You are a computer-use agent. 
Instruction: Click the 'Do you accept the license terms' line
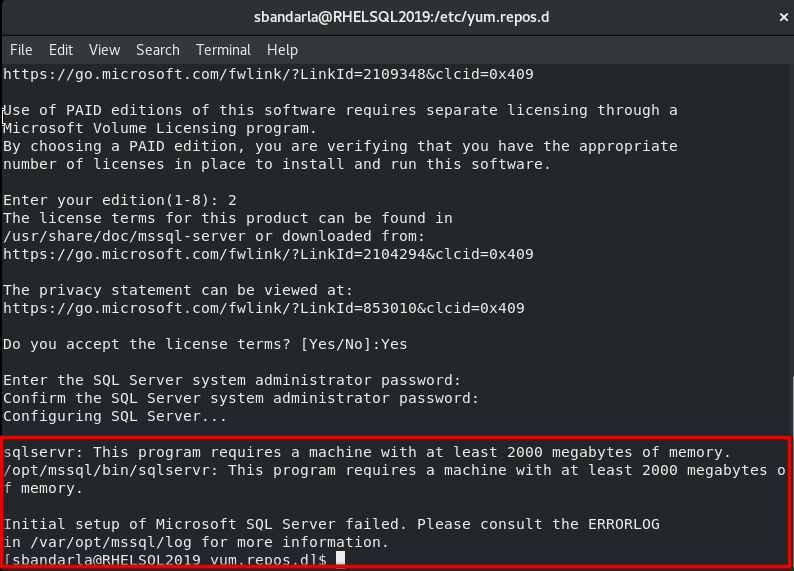pyautogui.click(x=205, y=344)
